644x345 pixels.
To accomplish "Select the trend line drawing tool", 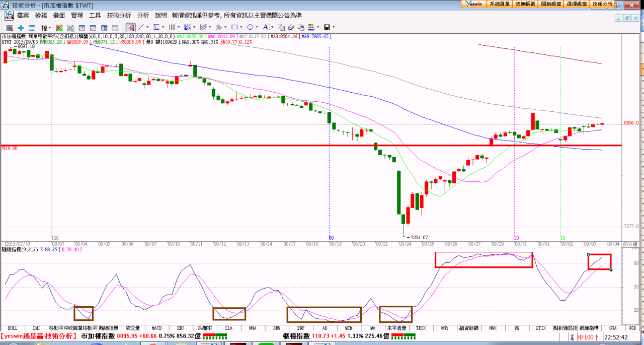I will pyautogui.click(x=141, y=27).
